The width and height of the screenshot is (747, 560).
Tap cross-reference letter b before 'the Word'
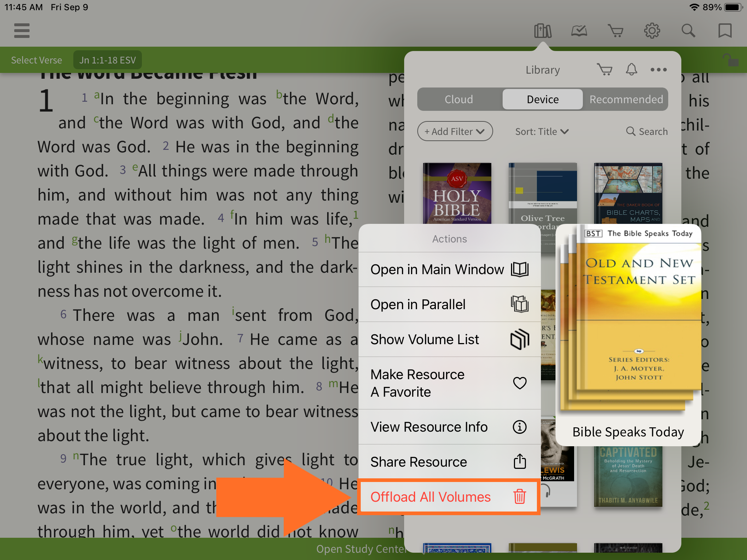tap(279, 94)
